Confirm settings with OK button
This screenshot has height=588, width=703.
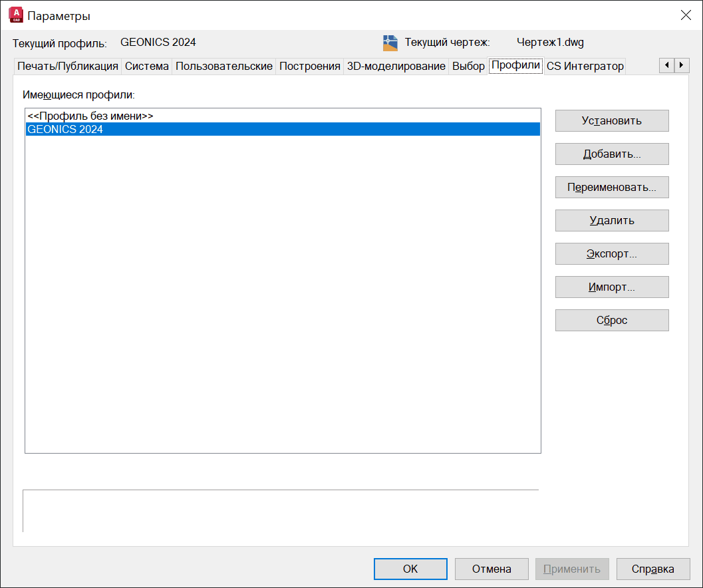(x=410, y=569)
